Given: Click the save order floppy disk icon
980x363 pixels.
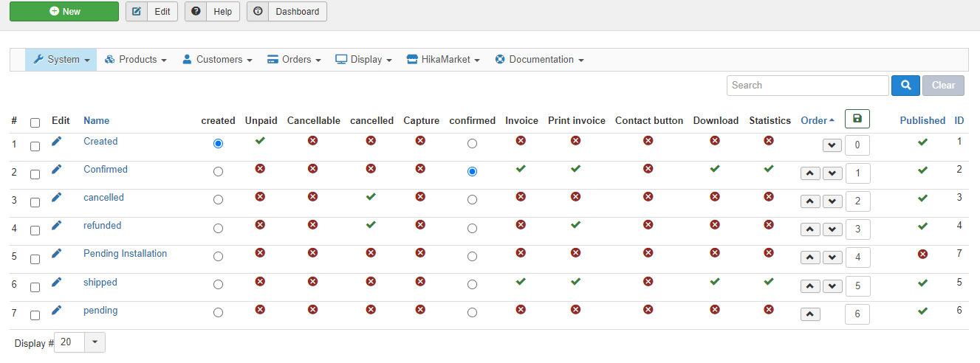Looking at the screenshot, I should [x=857, y=119].
